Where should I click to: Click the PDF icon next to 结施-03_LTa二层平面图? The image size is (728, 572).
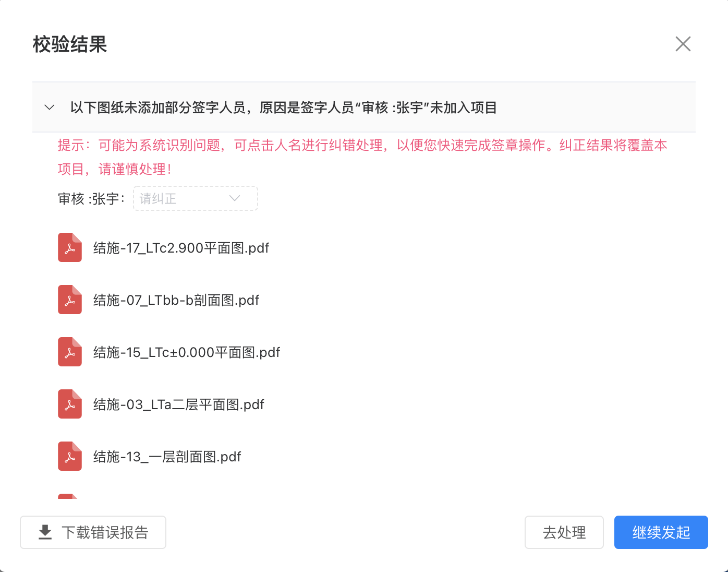pos(70,404)
